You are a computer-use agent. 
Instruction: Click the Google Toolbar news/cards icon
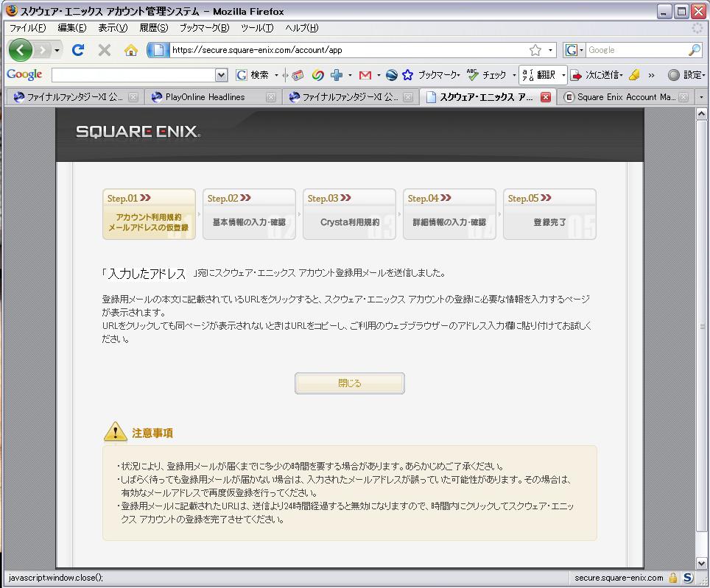click(298, 75)
